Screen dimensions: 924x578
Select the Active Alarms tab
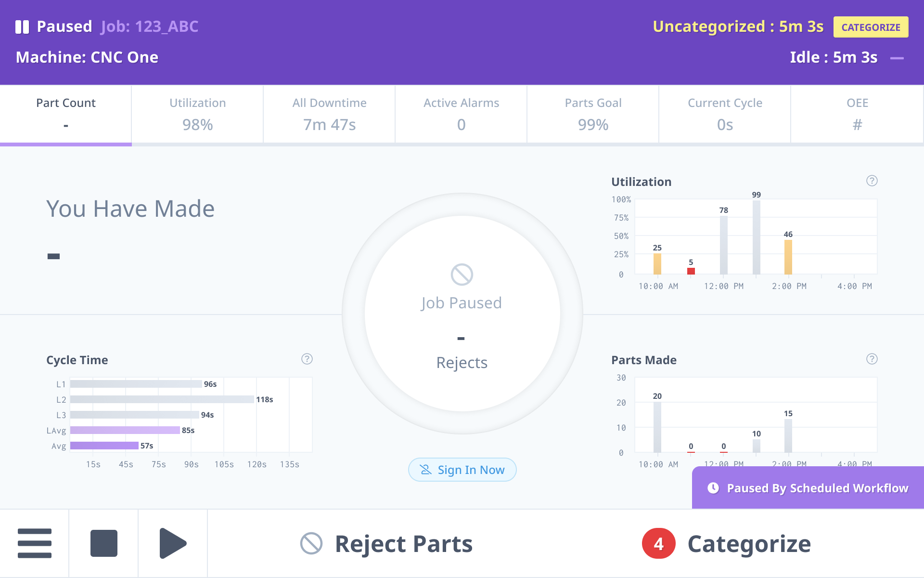(461, 115)
